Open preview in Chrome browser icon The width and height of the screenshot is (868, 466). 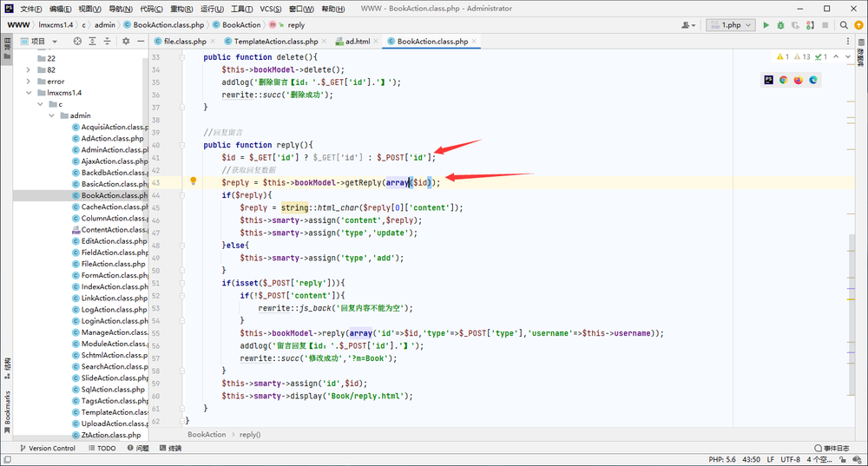[x=783, y=80]
